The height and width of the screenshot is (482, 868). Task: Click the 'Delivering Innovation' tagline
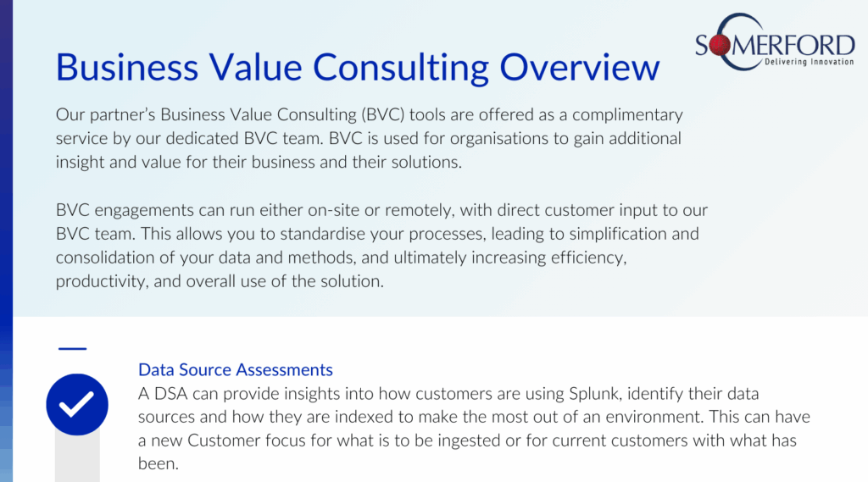810,62
